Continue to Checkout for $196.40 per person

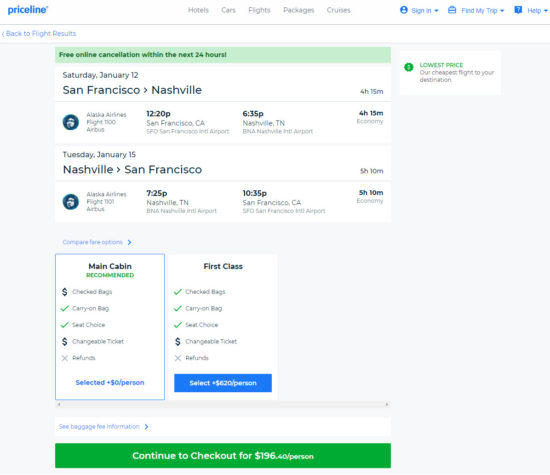click(223, 456)
